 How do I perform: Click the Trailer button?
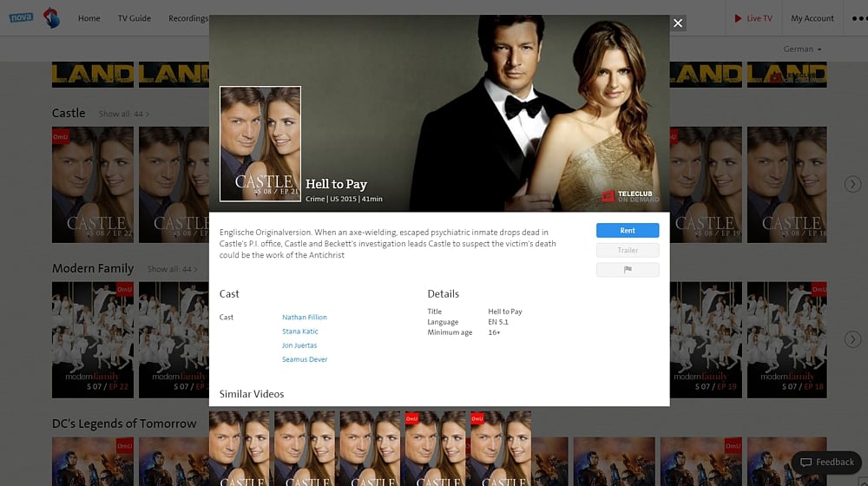tap(628, 250)
